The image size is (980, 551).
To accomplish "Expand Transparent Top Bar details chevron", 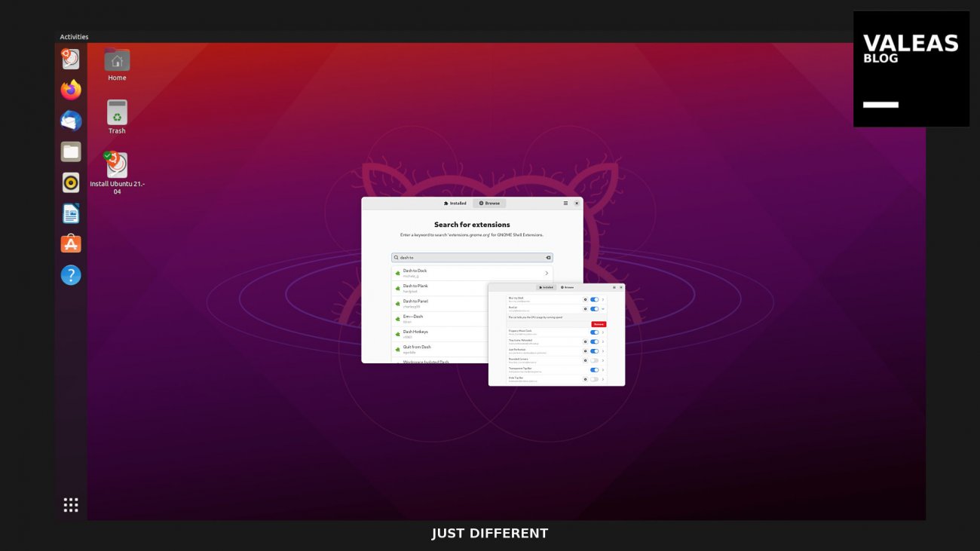I will [603, 370].
